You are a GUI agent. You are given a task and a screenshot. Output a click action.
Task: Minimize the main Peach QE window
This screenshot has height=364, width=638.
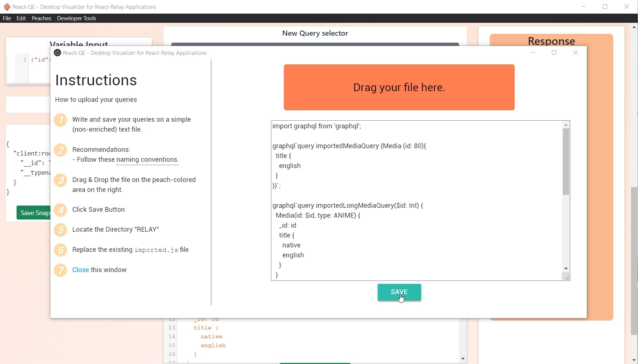pyautogui.click(x=584, y=7)
